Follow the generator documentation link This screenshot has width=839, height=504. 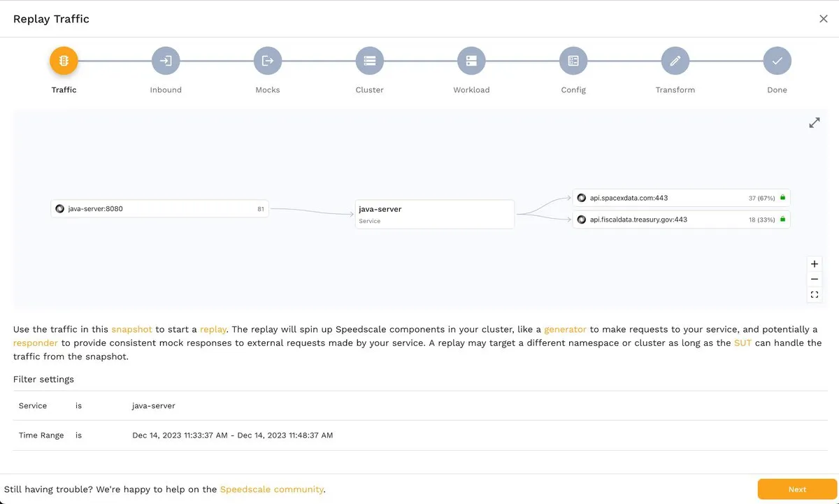click(x=565, y=329)
